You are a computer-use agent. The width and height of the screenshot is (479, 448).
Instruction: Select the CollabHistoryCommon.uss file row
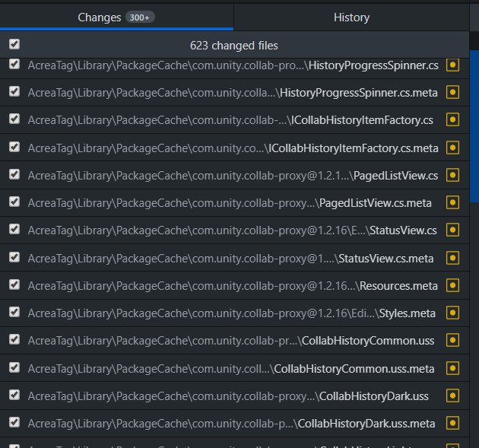(234, 341)
